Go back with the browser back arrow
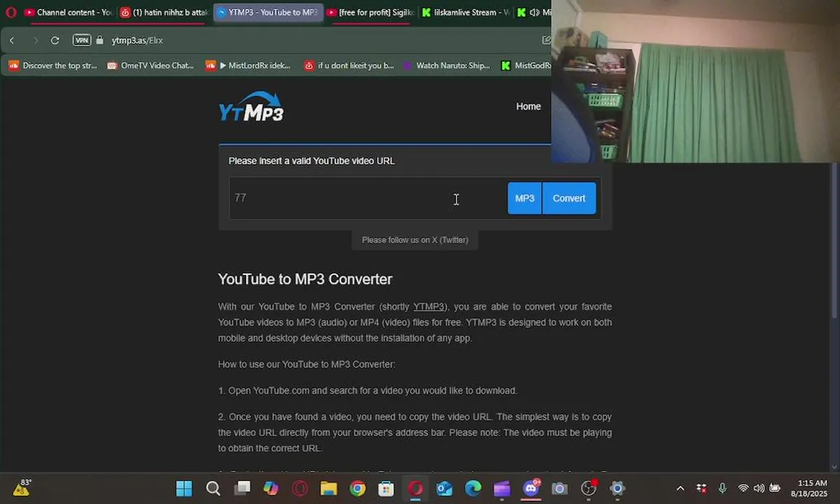 12,41
